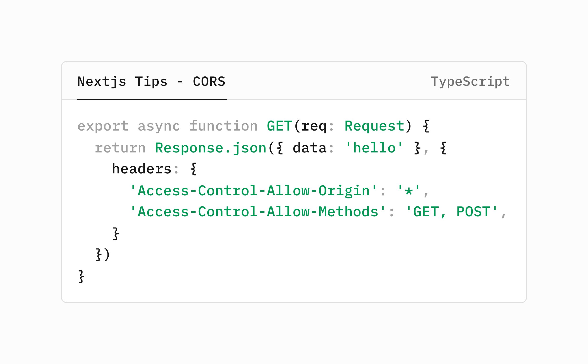Screen dimensions: 588x364
Task: Click the "function" keyword
Action: (x=223, y=126)
